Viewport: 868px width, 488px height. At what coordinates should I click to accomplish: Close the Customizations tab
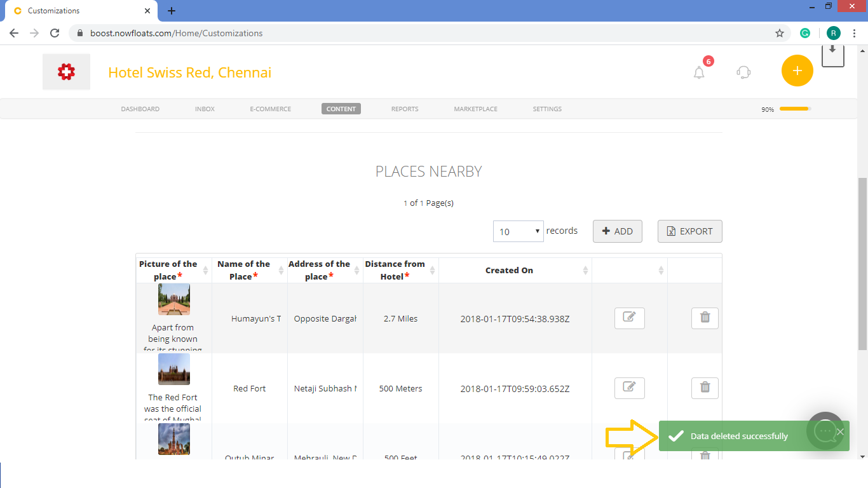[x=147, y=11]
